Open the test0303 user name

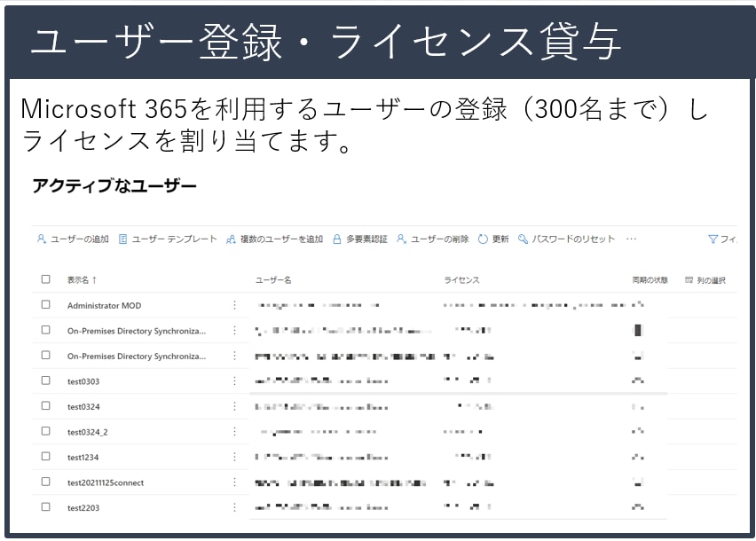(x=83, y=381)
